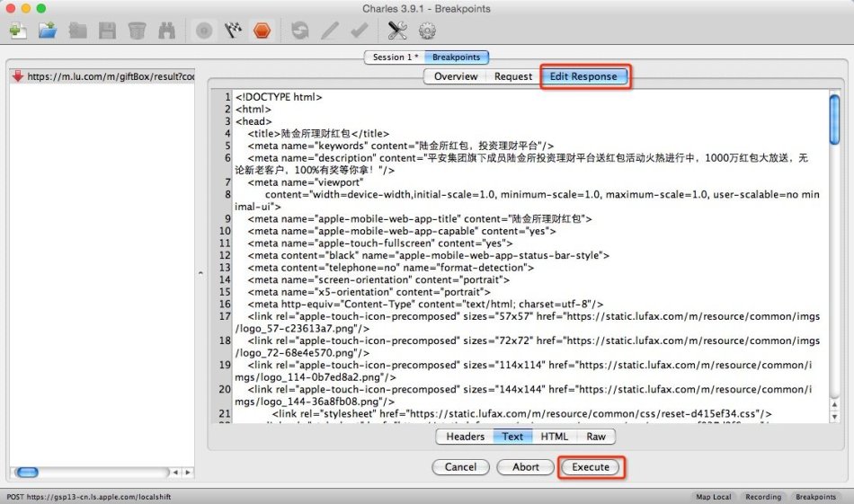The width and height of the screenshot is (854, 504).
Task: Show the Raw view
Action: [596, 437]
